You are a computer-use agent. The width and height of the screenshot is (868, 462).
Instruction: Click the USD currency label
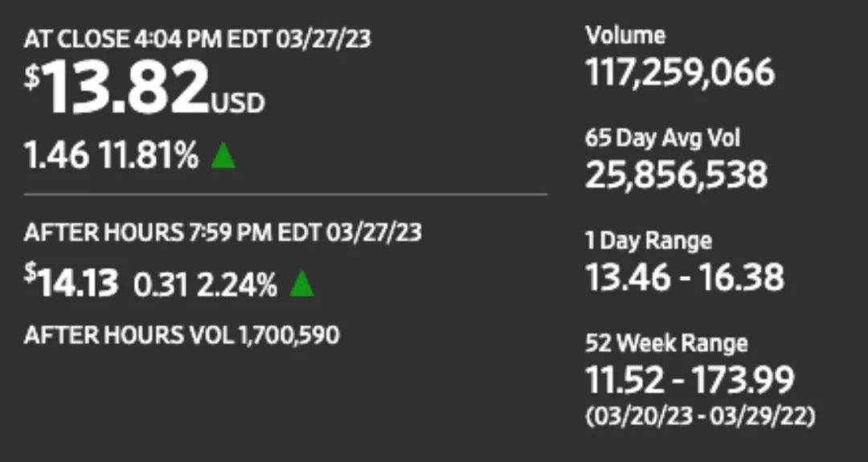tap(237, 104)
